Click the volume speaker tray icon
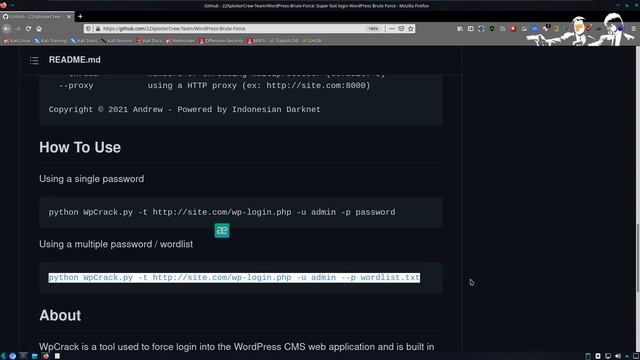Image resolution: width=640 pixels, height=360 pixels. [618, 356]
